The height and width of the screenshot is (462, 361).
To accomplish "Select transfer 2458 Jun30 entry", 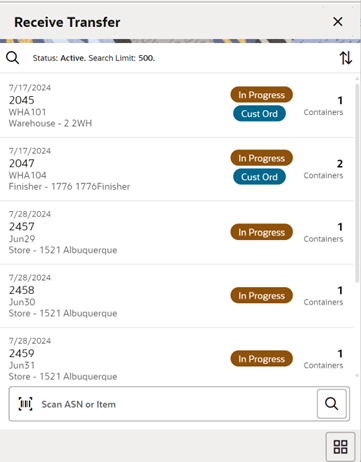I will pyautogui.click(x=177, y=296).
